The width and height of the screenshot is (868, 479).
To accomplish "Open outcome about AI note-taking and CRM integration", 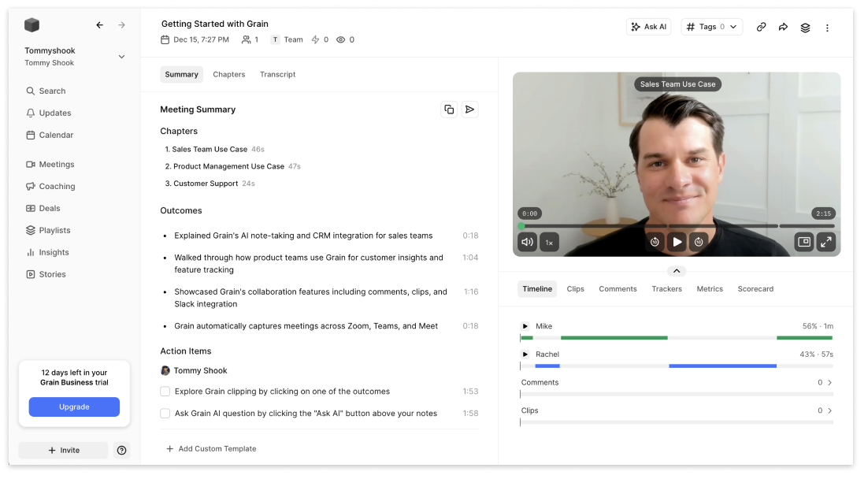I will pyautogui.click(x=303, y=236).
